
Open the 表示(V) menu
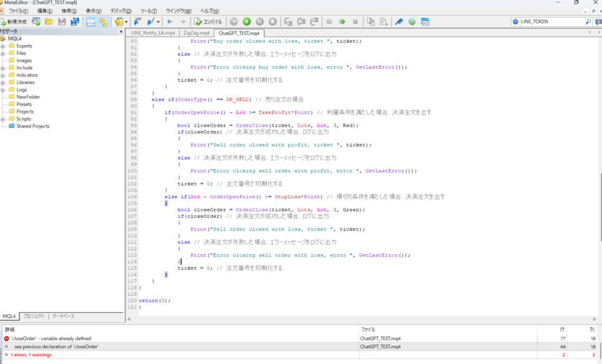coord(93,11)
